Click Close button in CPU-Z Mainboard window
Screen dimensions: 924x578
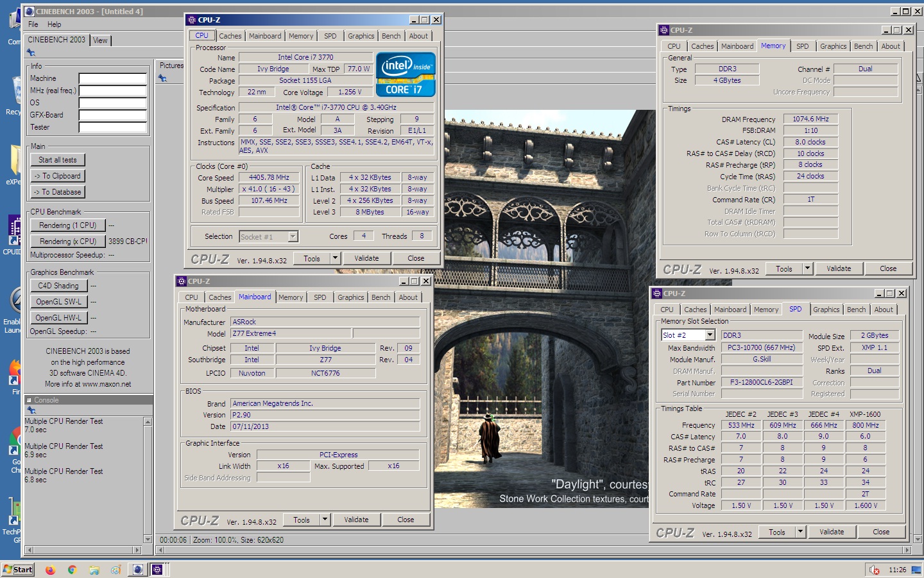point(406,520)
